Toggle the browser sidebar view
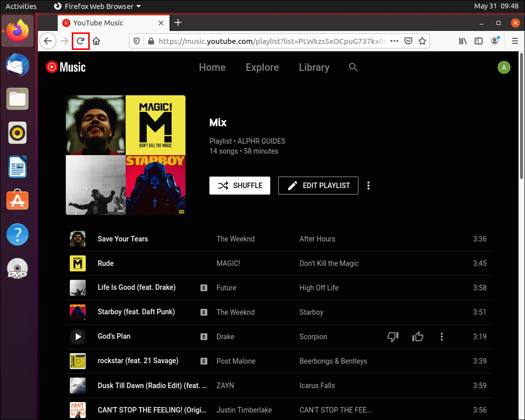 (x=479, y=41)
